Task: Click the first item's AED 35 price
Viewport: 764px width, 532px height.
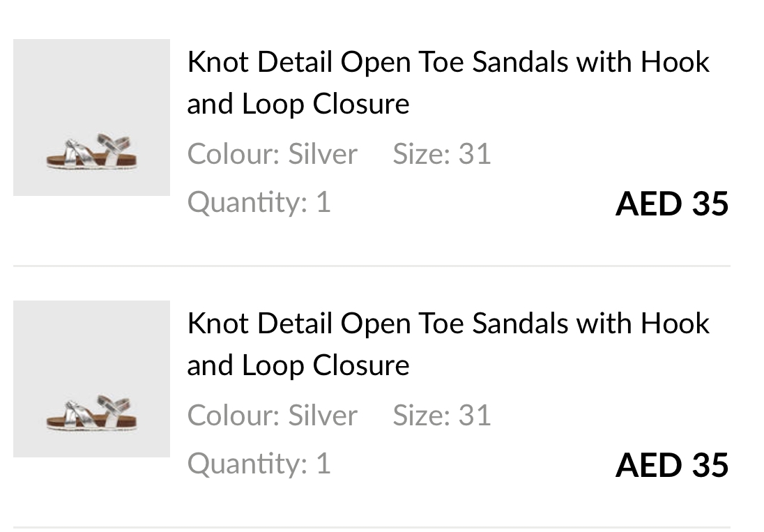Action: point(672,204)
